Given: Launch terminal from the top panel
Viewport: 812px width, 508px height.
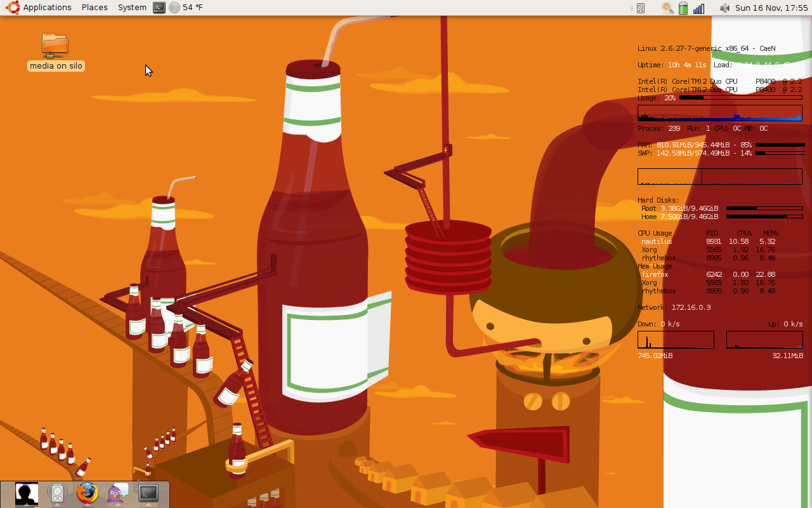Looking at the screenshot, I should tap(159, 8).
